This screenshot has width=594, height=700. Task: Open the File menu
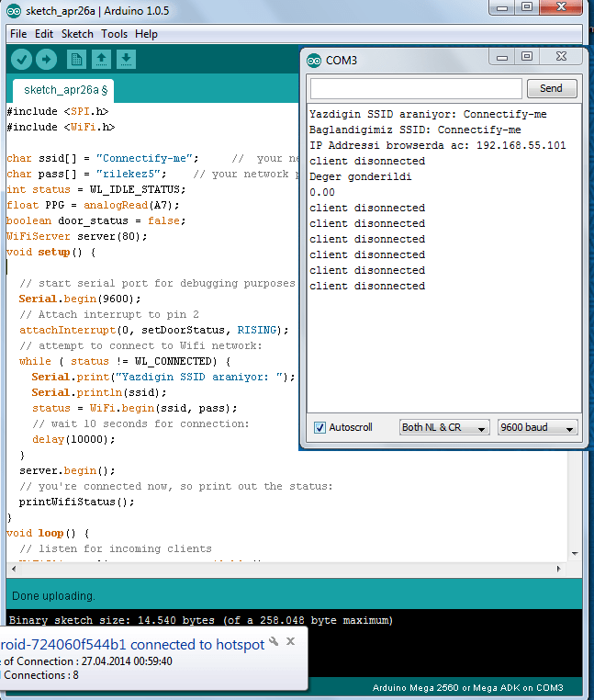18,34
